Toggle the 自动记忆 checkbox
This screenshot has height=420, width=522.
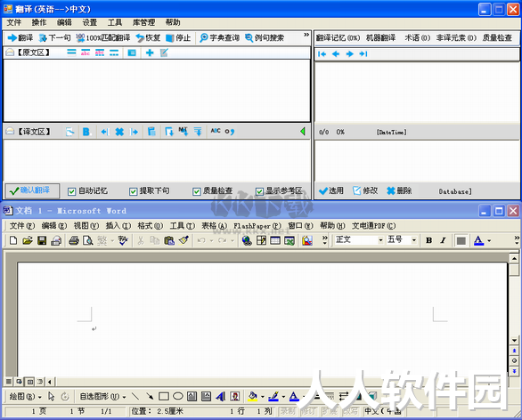click(71, 191)
